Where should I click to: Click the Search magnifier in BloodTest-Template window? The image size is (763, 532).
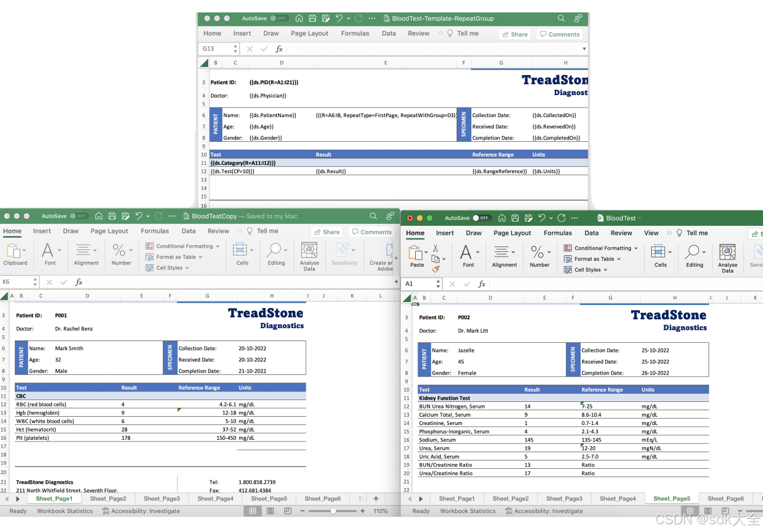pos(561,18)
